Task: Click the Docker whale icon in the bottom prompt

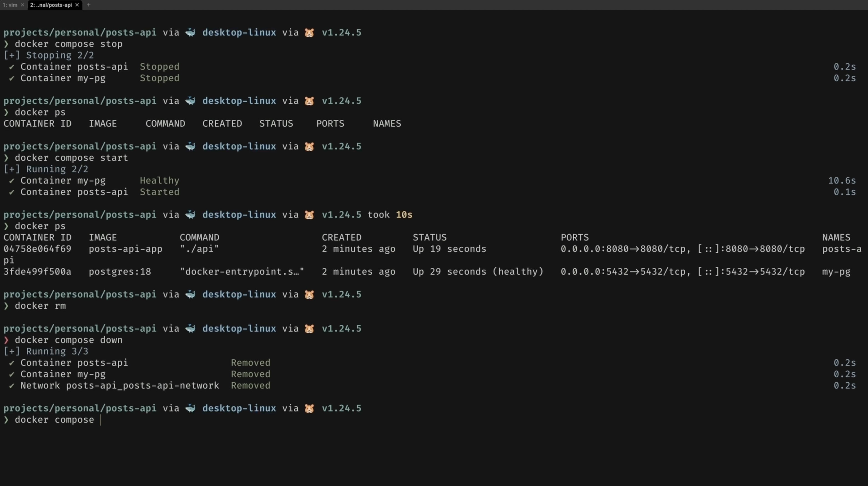Action: point(190,408)
